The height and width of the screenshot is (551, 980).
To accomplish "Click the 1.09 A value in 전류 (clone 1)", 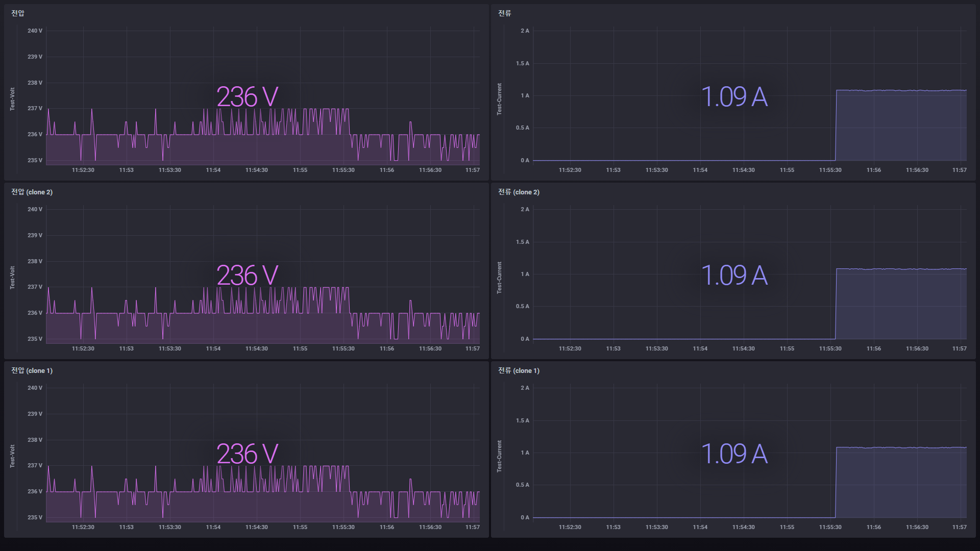I will point(735,454).
